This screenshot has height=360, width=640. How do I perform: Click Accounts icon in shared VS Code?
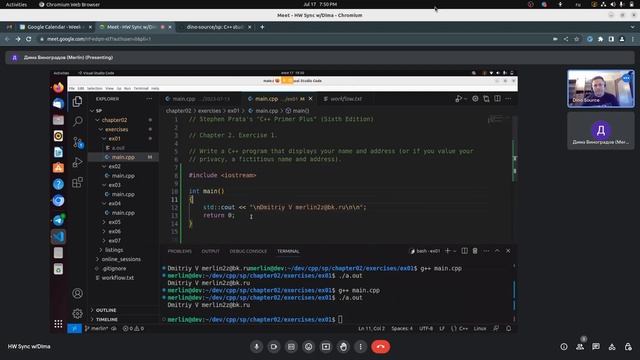(77, 293)
